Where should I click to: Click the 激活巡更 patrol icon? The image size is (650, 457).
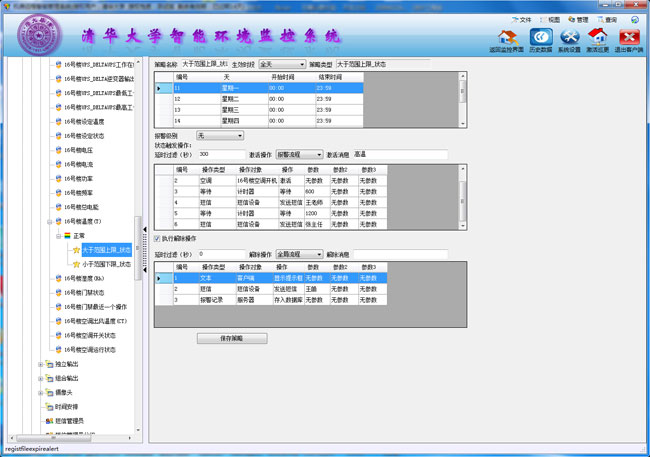[x=598, y=37]
